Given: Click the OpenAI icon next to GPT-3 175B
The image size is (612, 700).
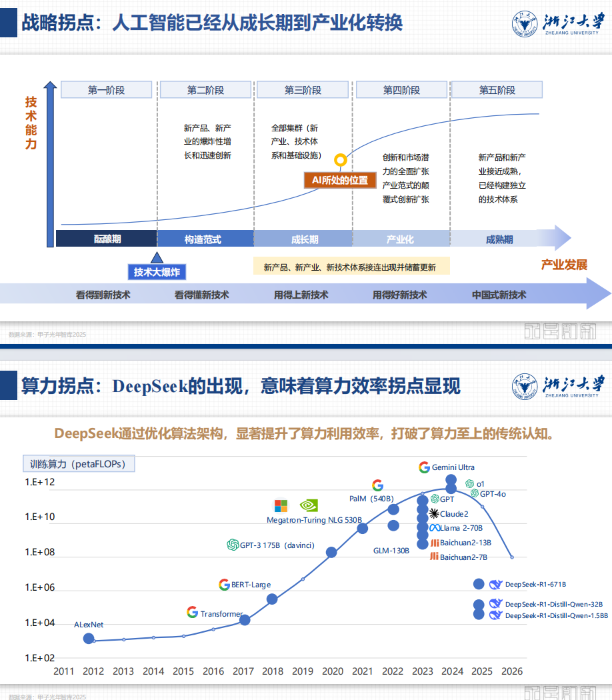Looking at the screenshot, I should click(233, 545).
